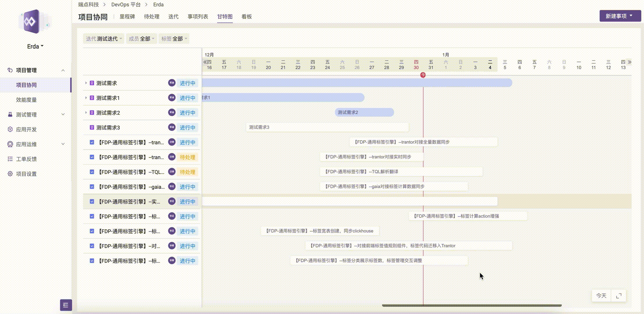This screenshot has height=314, width=644.
Task: Uncheck the 【FDP-通用标签引擎】--TQL task checkbox
Action: point(92,172)
